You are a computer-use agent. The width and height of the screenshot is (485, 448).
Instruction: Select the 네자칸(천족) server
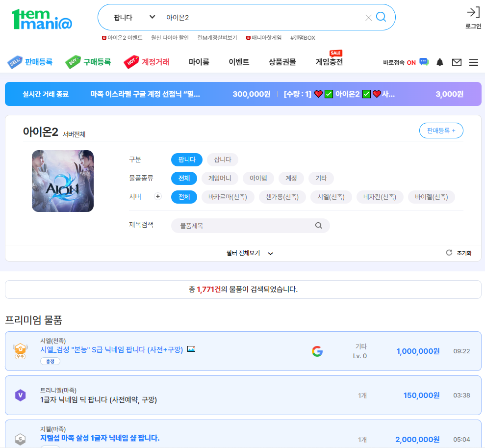[x=380, y=197]
